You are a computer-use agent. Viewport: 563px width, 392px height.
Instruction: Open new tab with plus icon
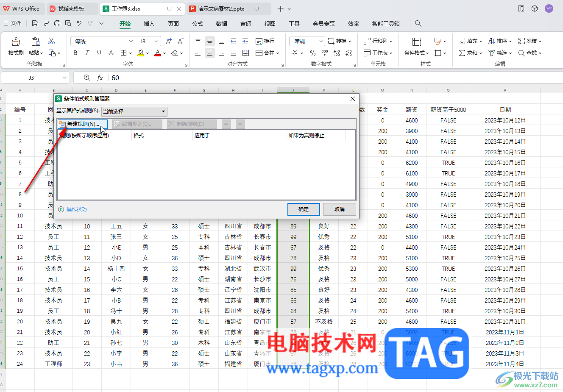[x=281, y=9]
